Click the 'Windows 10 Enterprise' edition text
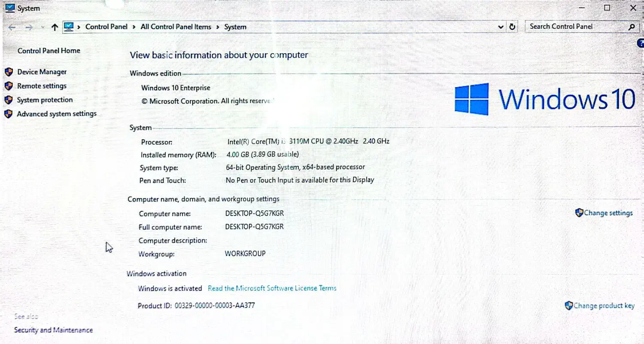Screen dimensions: 644x344 pyautogui.click(x=176, y=88)
